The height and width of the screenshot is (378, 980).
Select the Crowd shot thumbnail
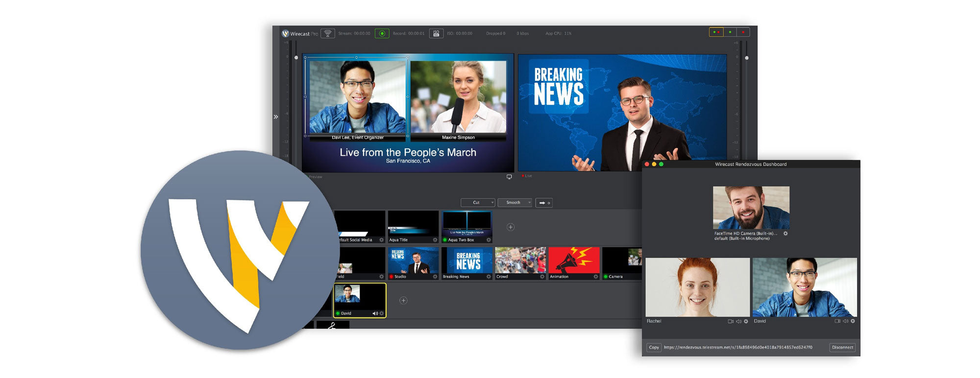pyautogui.click(x=520, y=260)
